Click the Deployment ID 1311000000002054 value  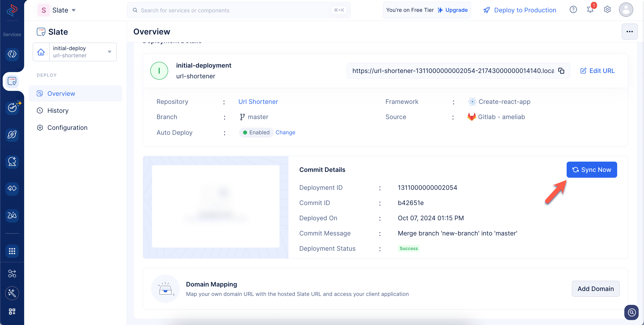click(427, 187)
